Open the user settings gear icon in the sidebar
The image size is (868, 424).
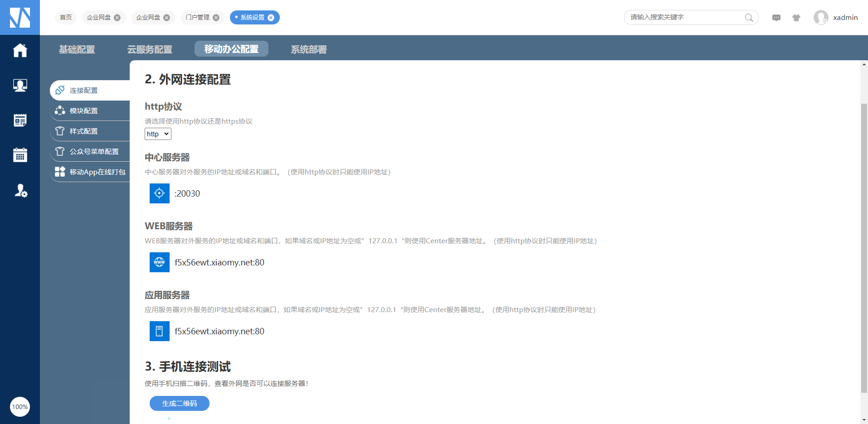(x=21, y=191)
